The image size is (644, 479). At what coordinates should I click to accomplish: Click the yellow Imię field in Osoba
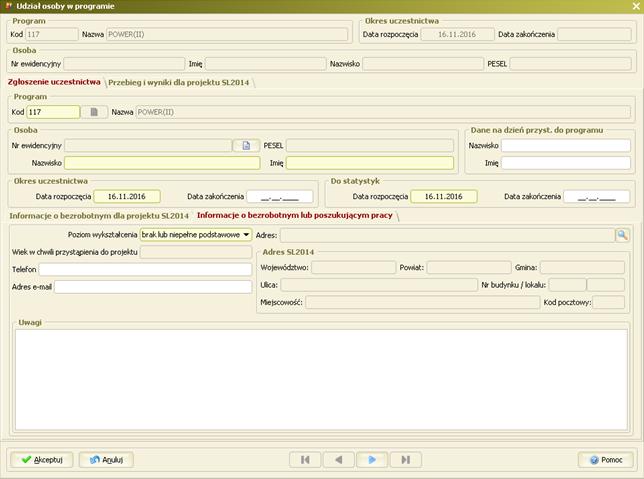point(370,163)
